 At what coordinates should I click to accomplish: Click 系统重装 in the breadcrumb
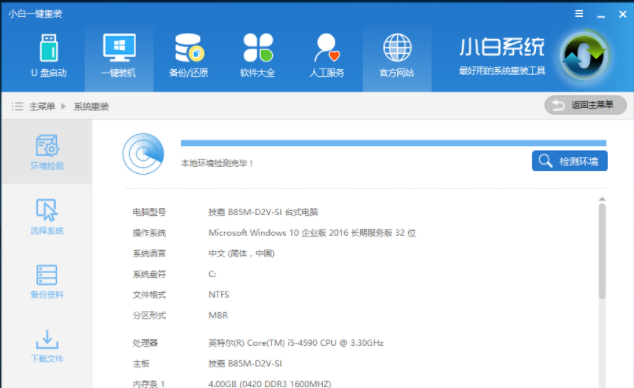91,106
